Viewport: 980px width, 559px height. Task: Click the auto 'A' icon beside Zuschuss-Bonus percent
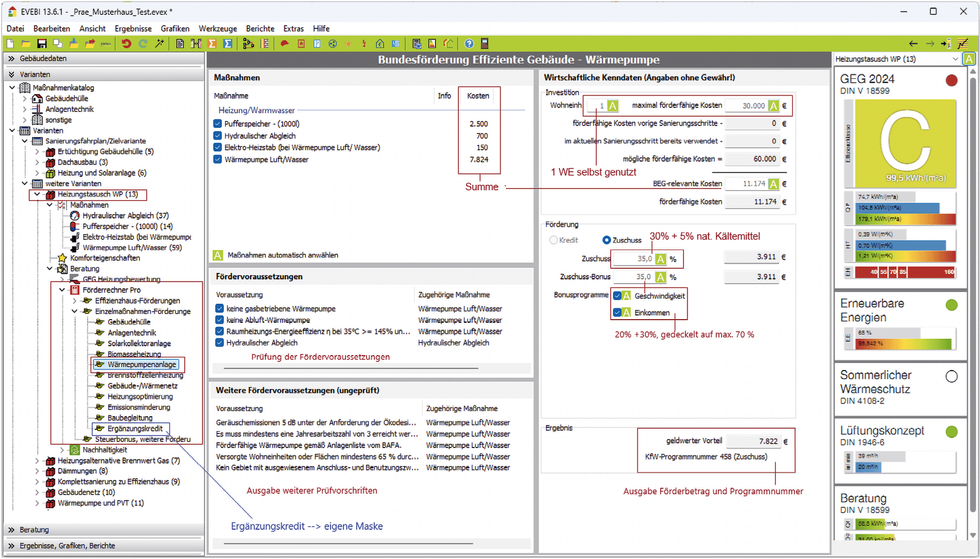(x=661, y=277)
